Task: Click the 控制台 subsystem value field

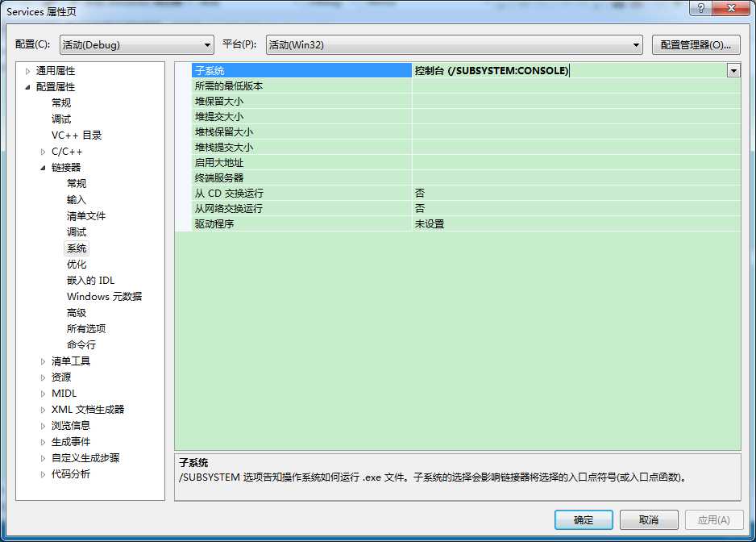Action: (569, 70)
